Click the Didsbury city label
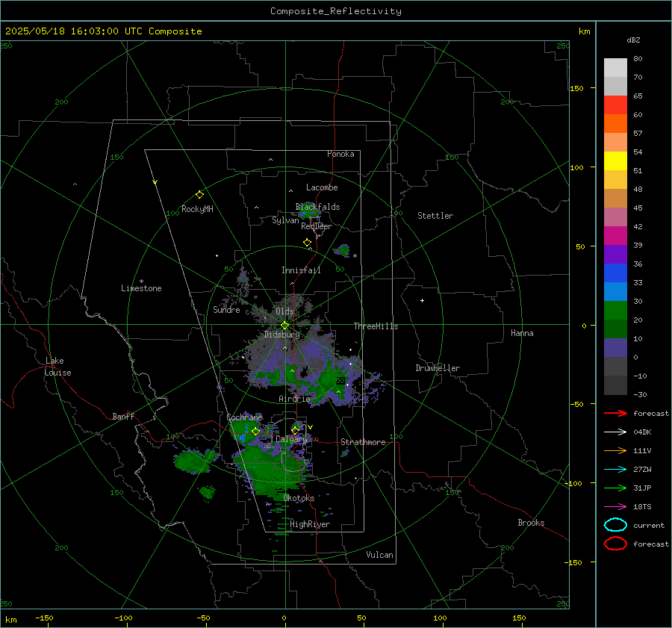672x628 pixels. (x=281, y=335)
